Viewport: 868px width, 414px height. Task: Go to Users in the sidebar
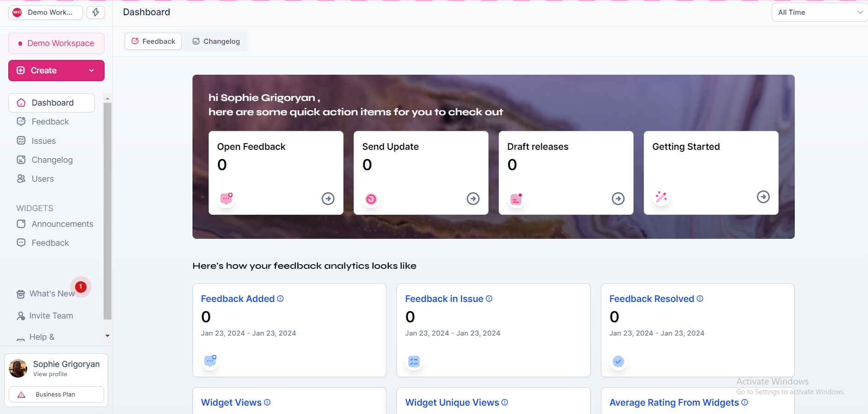[42, 179]
